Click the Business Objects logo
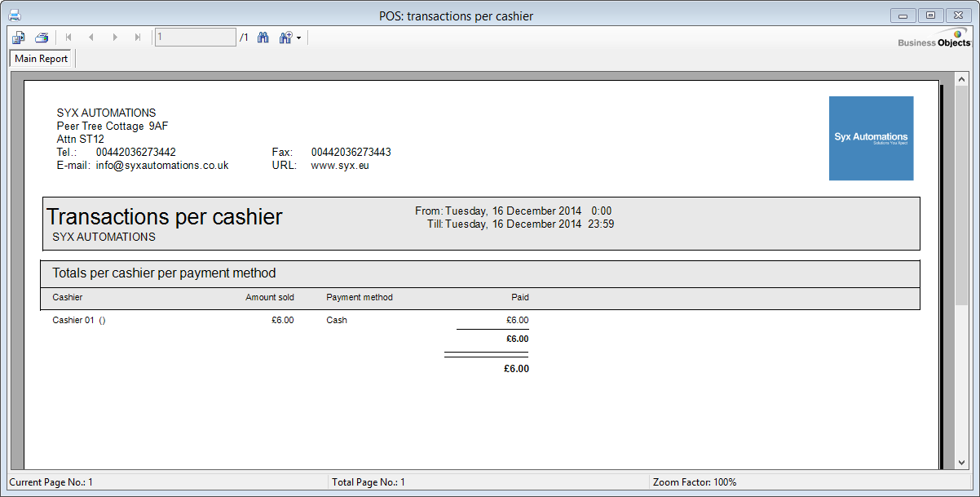Screen dimensions: 980x497 (934, 39)
